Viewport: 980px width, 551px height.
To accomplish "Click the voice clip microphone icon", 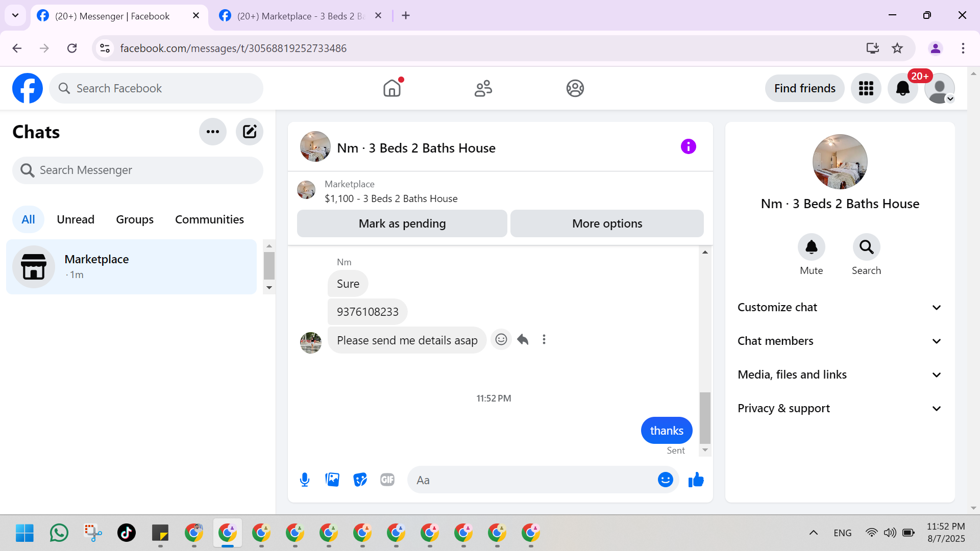I will (x=305, y=480).
